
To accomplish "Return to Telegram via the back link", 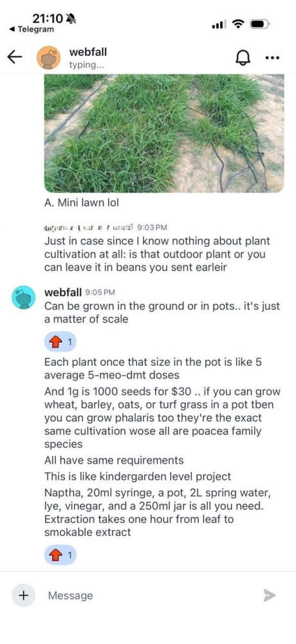I will pyautogui.click(x=31, y=30).
